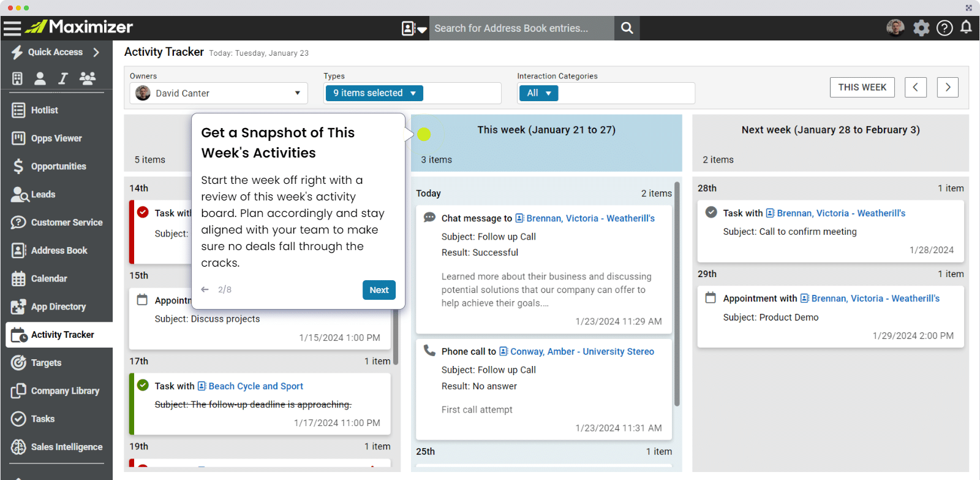Click the company building quick access icon

(x=17, y=78)
